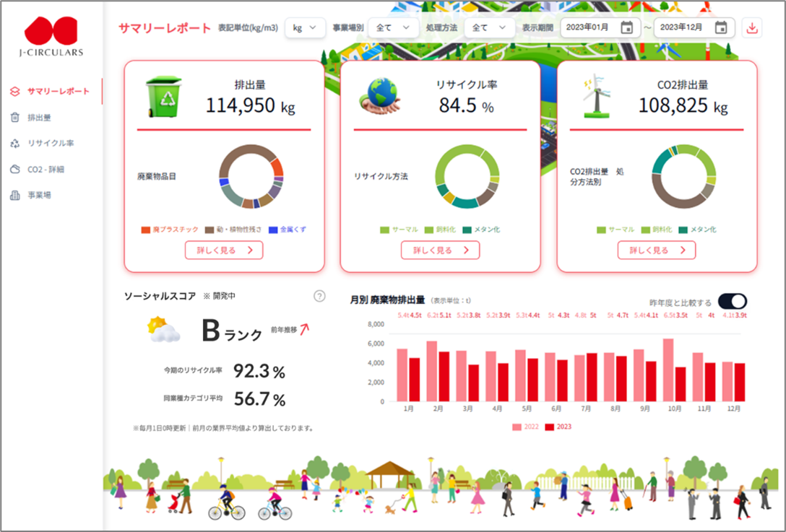Click the download icon at top right
Image resolution: width=786 pixels, height=532 pixels.
click(751, 28)
